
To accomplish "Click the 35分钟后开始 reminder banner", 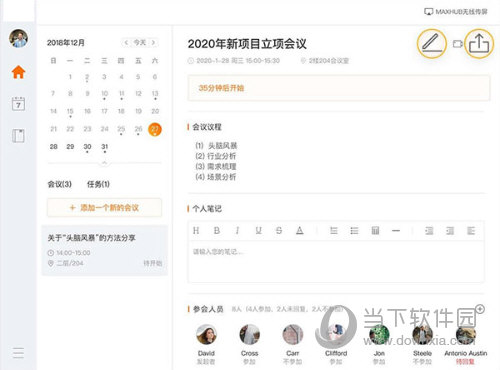I will point(339,88).
